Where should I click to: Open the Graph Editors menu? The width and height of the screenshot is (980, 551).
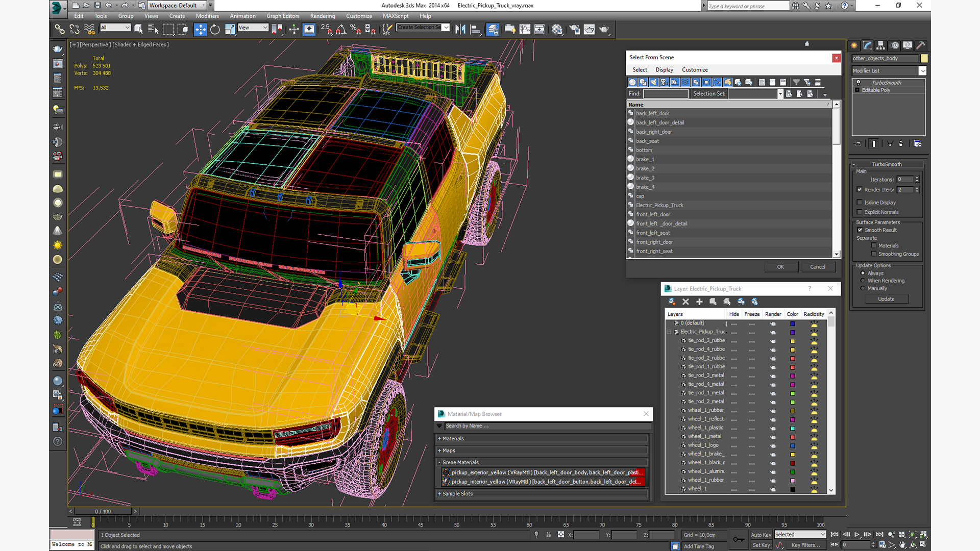pos(283,16)
